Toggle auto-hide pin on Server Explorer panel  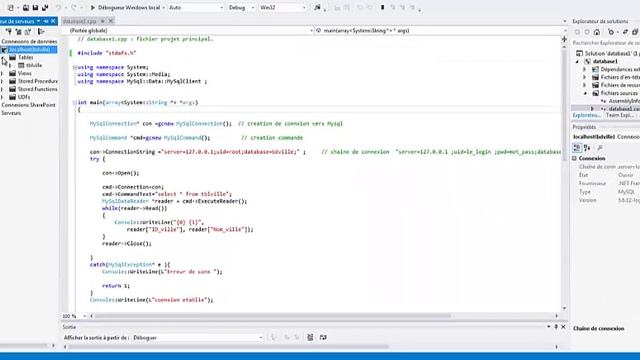[x=46, y=21]
